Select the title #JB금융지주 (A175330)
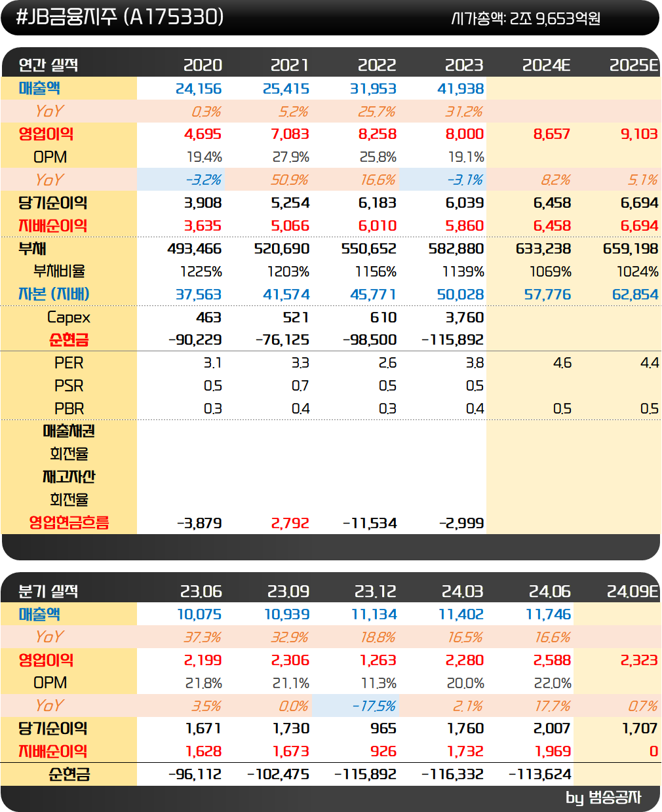662x812 pixels. 119,16
